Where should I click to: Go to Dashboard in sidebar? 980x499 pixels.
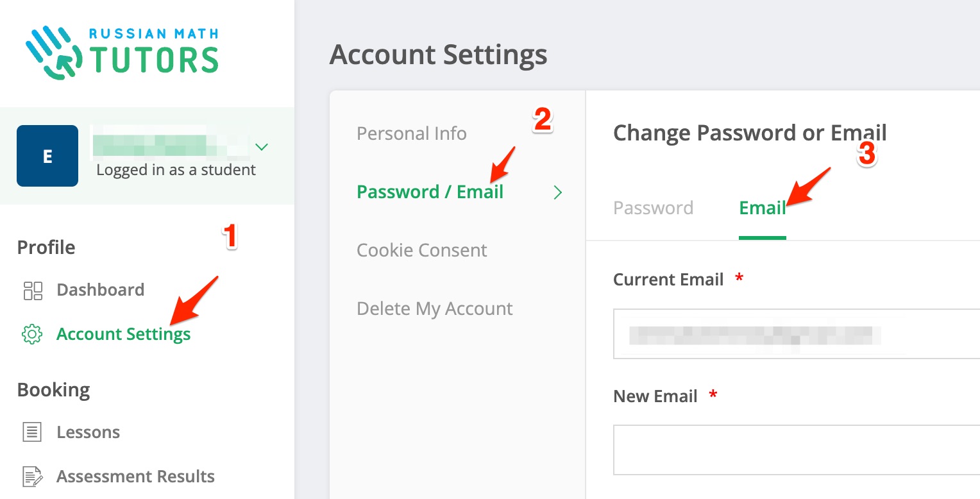click(100, 290)
